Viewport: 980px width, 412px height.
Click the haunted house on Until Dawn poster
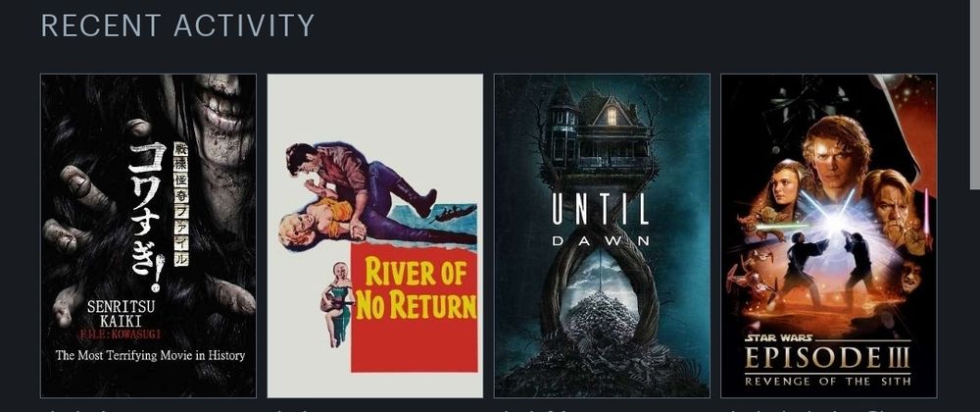(598, 131)
